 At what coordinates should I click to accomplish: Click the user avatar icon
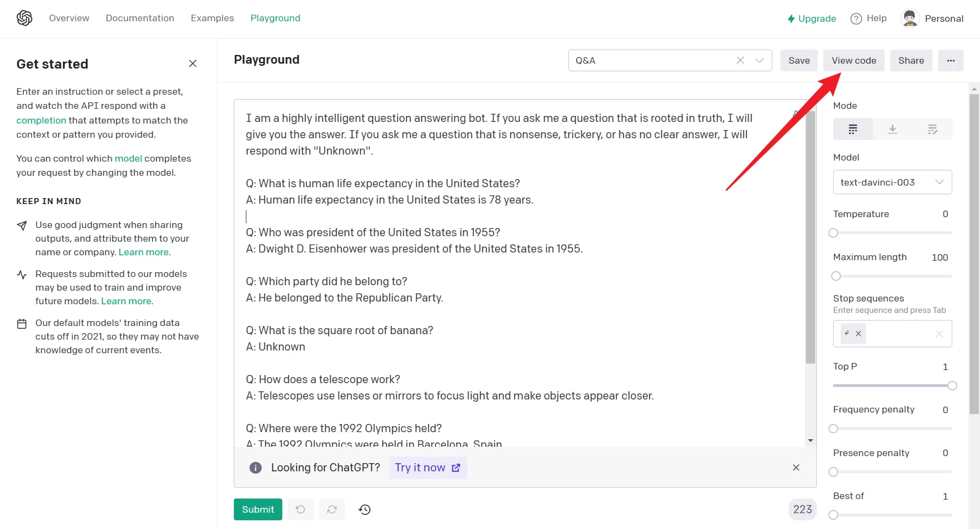pyautogui.click(x=910, y=18)
